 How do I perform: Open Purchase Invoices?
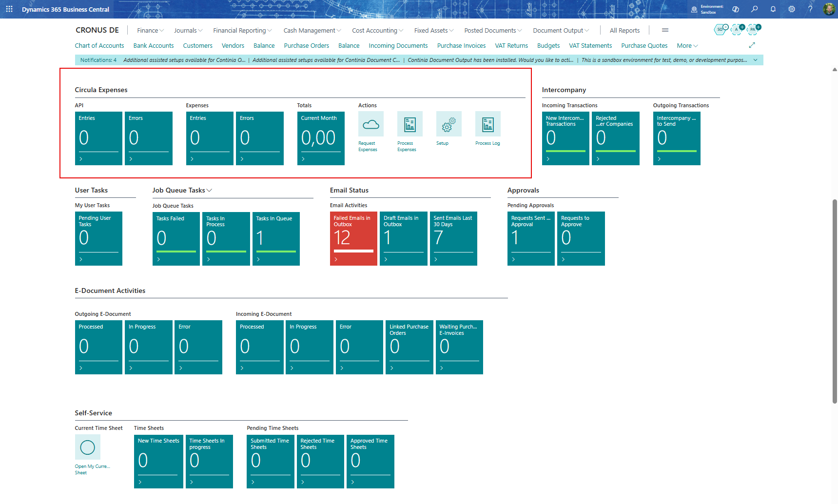tap(461, 46)
